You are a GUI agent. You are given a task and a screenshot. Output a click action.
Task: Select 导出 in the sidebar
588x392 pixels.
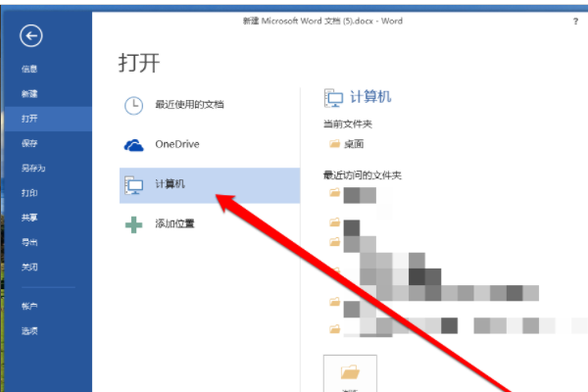click(29, 242)
